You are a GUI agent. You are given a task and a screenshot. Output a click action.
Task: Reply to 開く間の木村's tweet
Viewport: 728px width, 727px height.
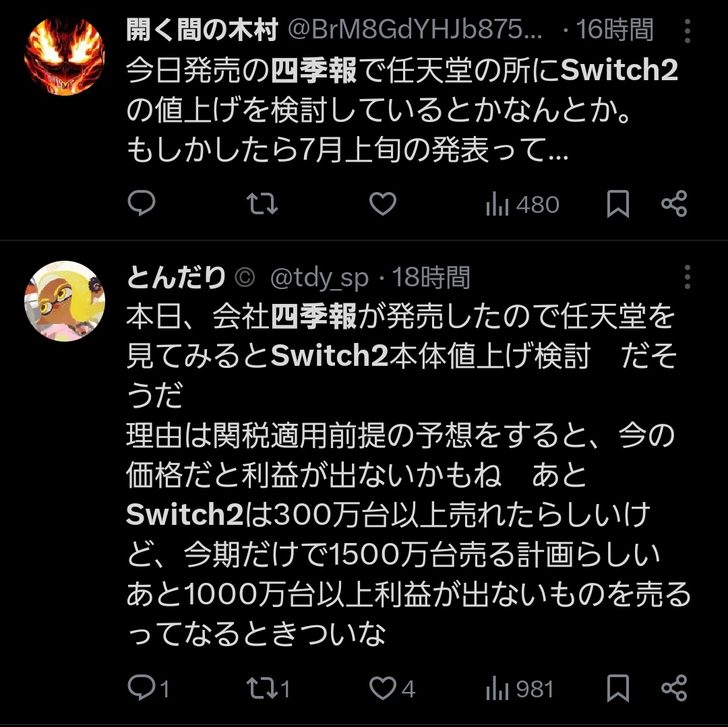pos(141,203)
